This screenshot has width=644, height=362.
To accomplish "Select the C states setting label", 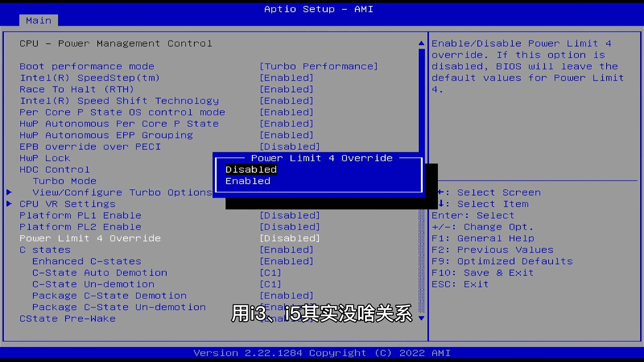I will 45,250.
